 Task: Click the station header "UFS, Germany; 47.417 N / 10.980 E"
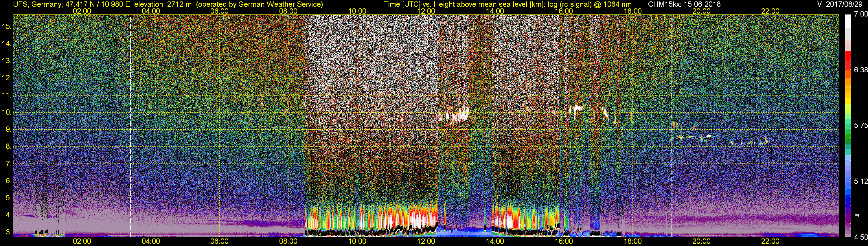(x=72, y=4)
